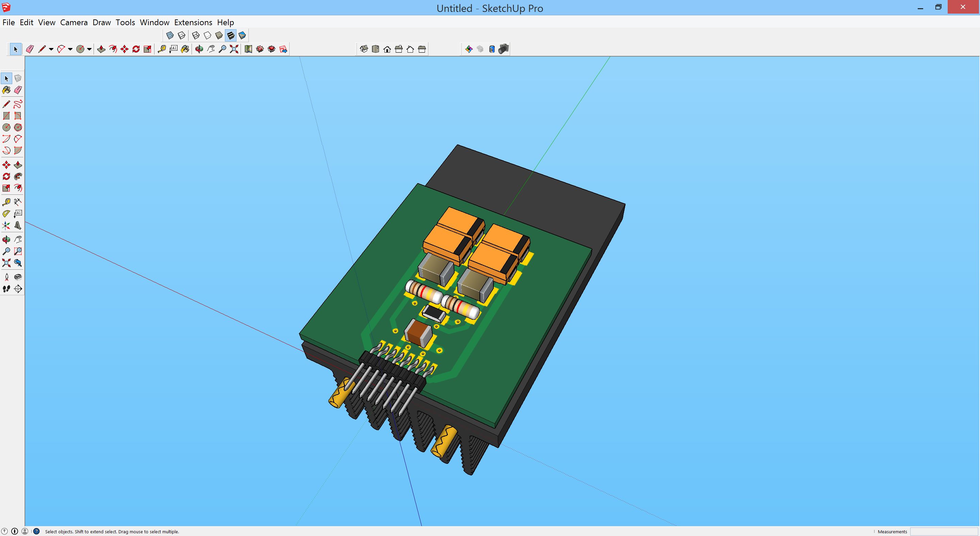The height and width of the screenshot is (536, 980).
Task: Switch to Right view in Views toolbar
Action: click(399, 49)
